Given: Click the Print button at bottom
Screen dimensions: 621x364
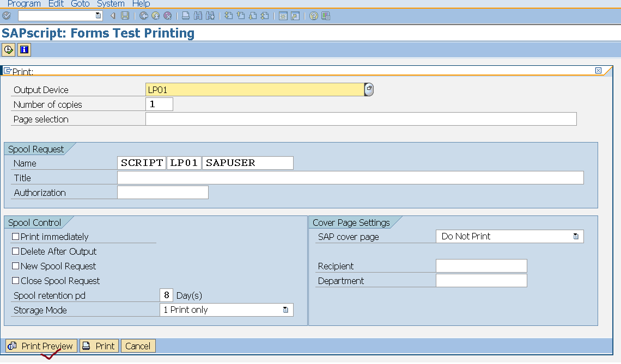Looking at the screenshot, I should pos(99,346).
